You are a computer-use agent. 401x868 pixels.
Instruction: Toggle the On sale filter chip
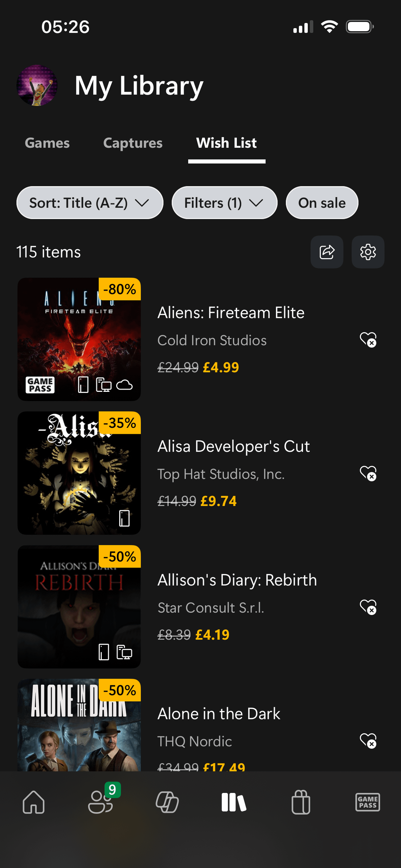click(x=322, y=203)
